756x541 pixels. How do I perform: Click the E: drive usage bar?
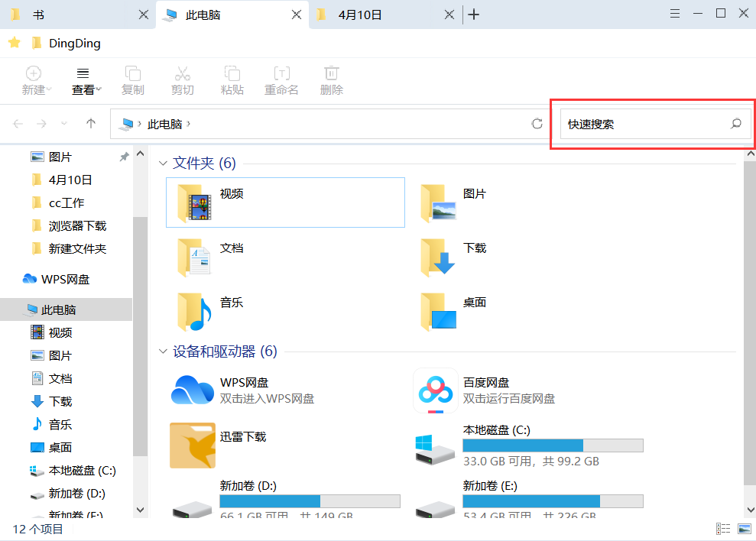coord(553,501)
